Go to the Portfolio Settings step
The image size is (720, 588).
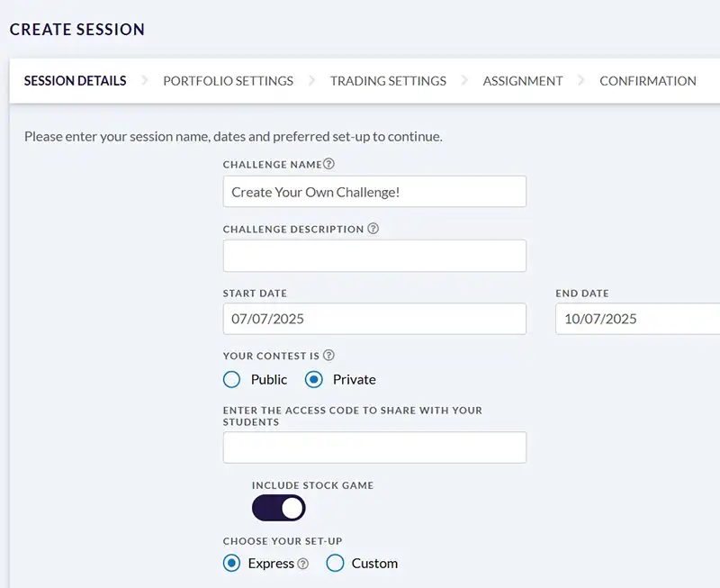(x=228, y=81)
